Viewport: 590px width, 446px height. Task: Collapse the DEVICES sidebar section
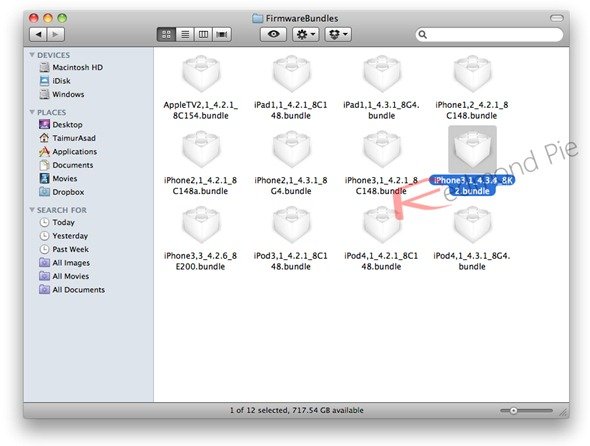32,55
